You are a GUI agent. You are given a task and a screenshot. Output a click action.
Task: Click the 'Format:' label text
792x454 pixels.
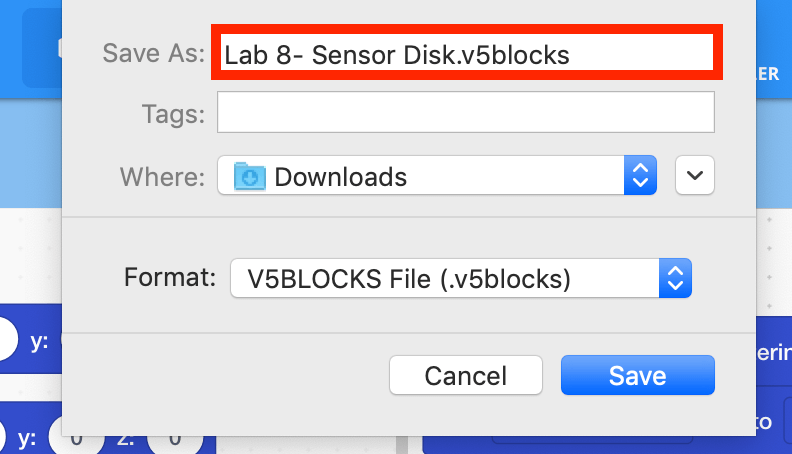[x=170, y=277]
